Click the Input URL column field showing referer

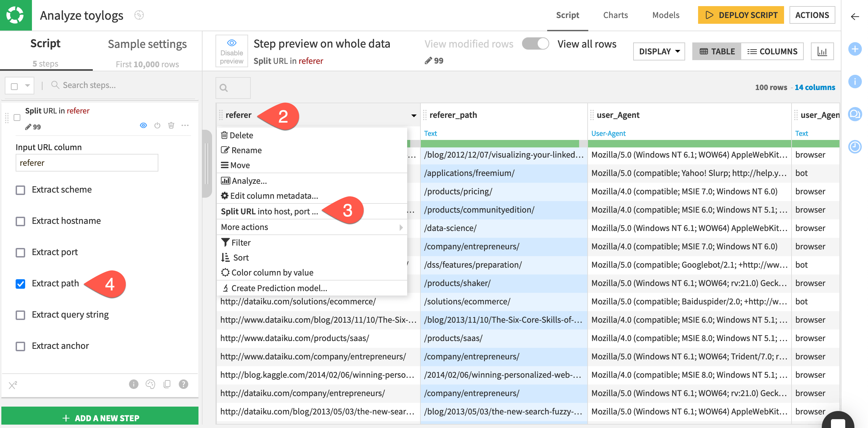(87, 163)
